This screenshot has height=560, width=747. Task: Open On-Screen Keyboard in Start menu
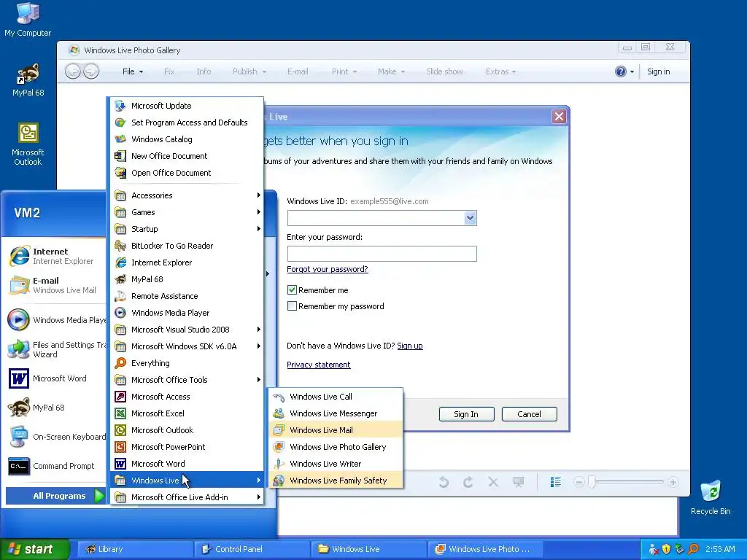pos(55,437)
